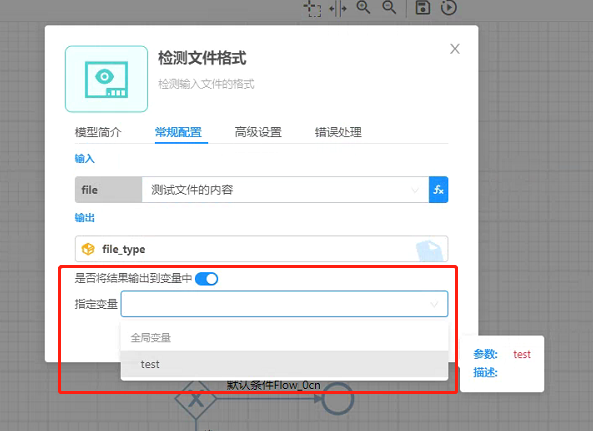Select the exclusive gateway diamond on canvas
This screenshot has height=431, width=593.
point(196,398)
